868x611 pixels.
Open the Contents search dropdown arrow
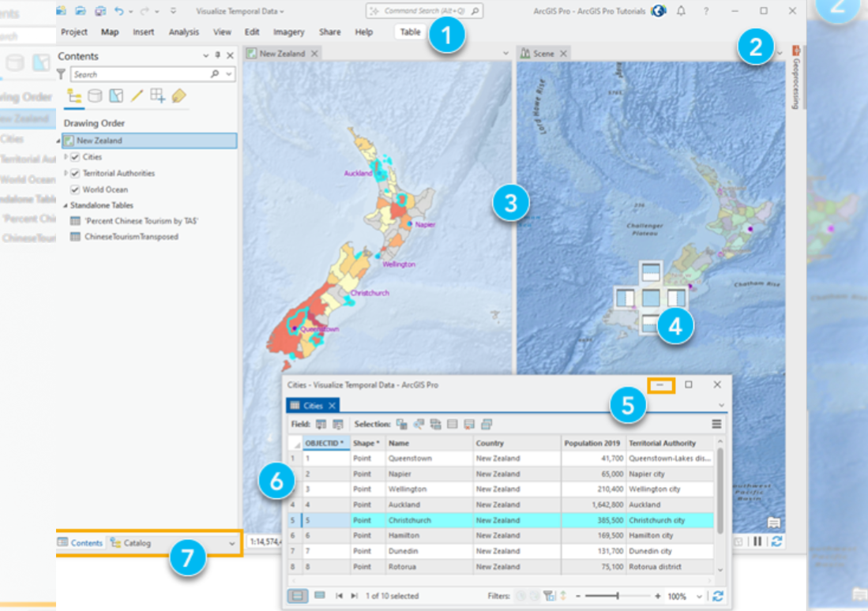pyautogui.click(x=228, y=74)
